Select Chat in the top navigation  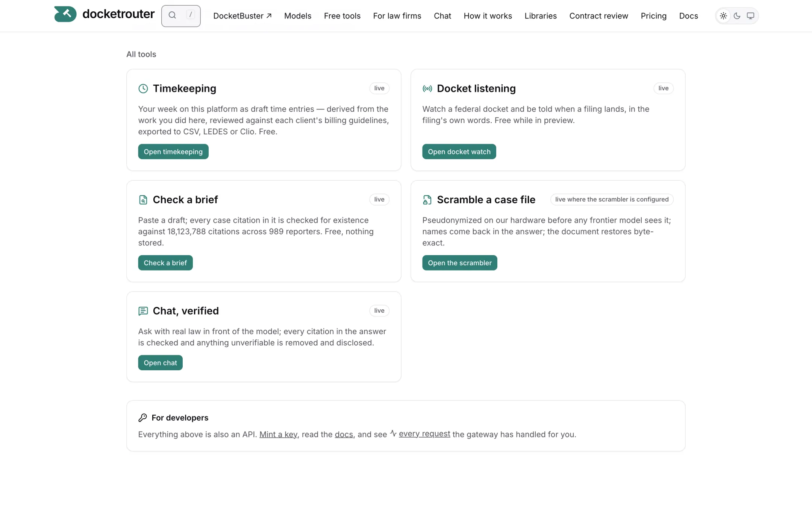(442, 16)
